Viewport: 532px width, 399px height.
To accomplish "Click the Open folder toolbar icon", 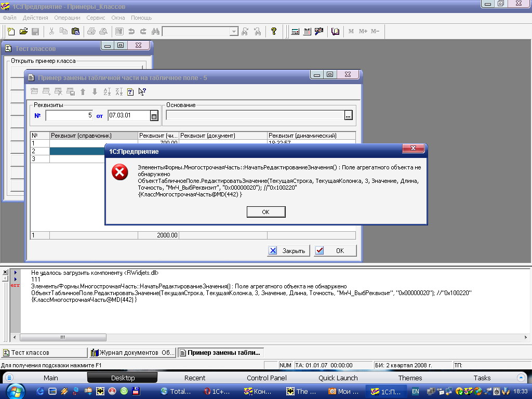I will click(23, 31).
